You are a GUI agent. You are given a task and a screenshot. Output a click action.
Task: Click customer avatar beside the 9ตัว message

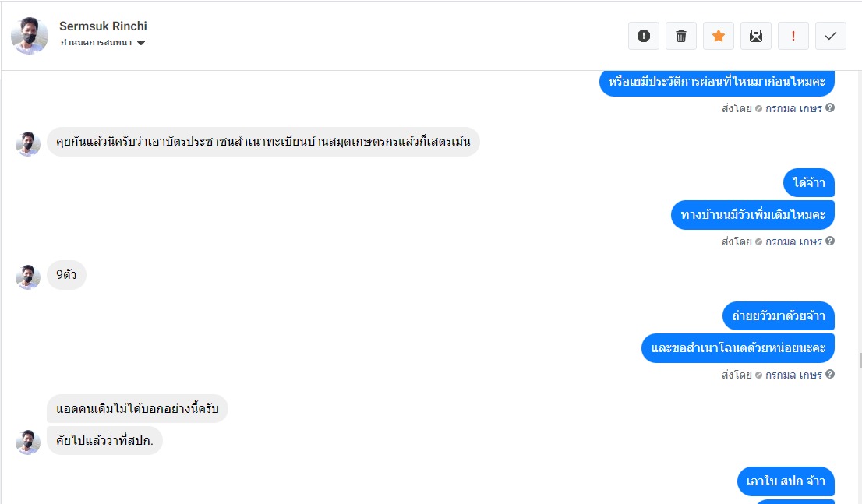28,277
